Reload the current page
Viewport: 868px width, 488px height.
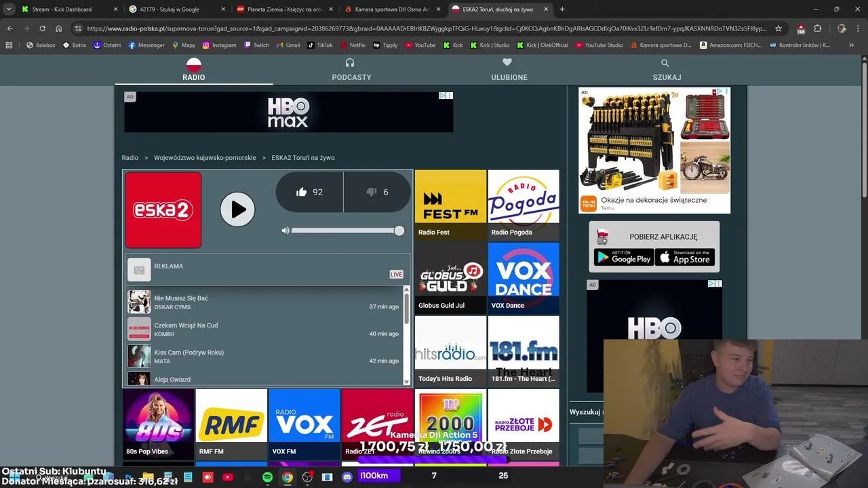coord(42,28)
